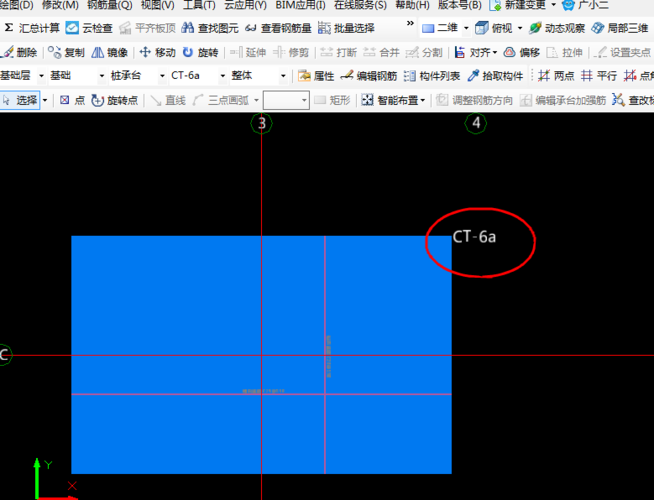Image resolution: width=654 pixels, height=500 pixels.
Task: Open the 构件列表 component list
Action: (432, 76)
